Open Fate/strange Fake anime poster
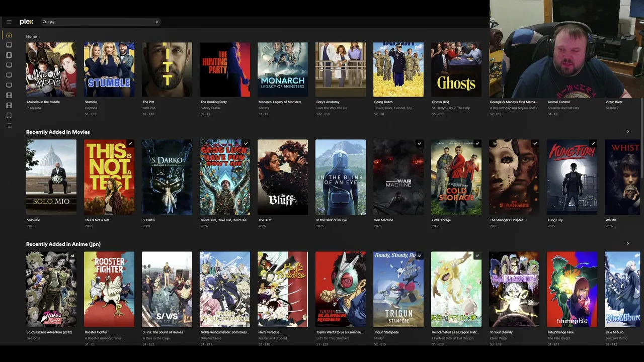The height and width of the screenshot is (362, 644). point(572,289)
